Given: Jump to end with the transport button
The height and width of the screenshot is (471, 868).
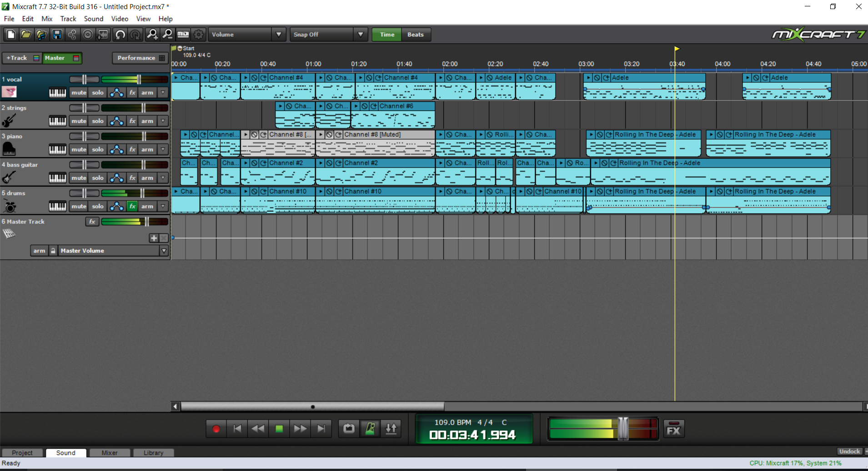Looking at the screenshot, I should point(321,429).
